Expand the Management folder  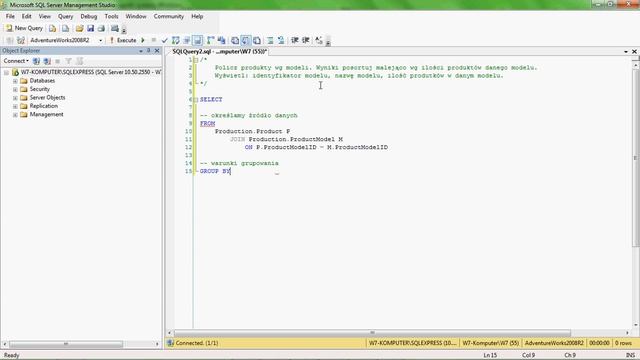click(15, 115)
